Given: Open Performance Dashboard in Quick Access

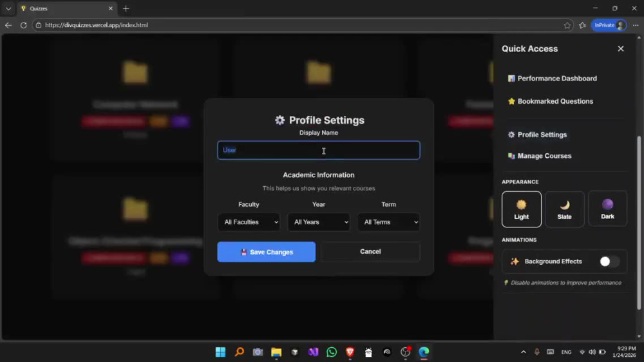Looking at the screenshot, I should point(553,79).
